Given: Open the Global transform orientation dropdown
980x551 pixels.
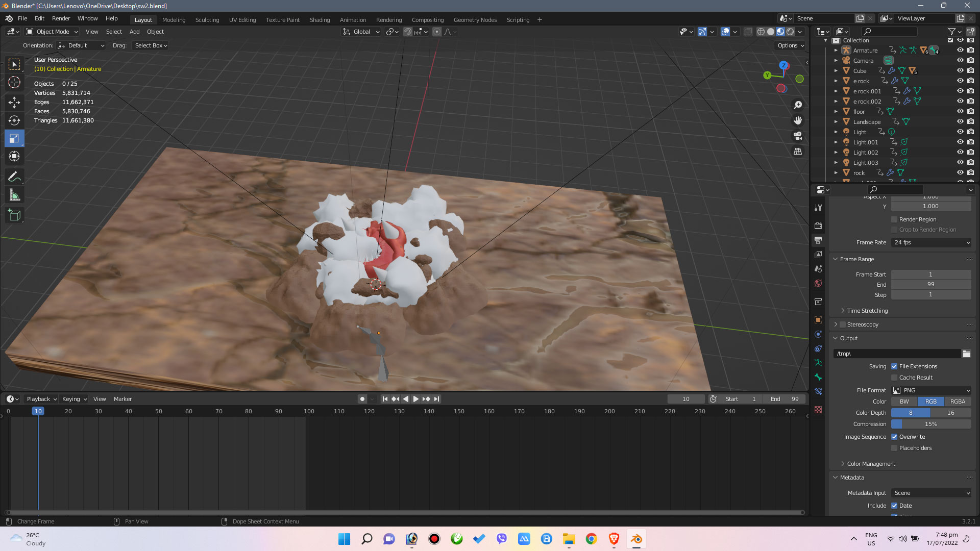Looking at the screenshot, I should [x=361, y=32].
